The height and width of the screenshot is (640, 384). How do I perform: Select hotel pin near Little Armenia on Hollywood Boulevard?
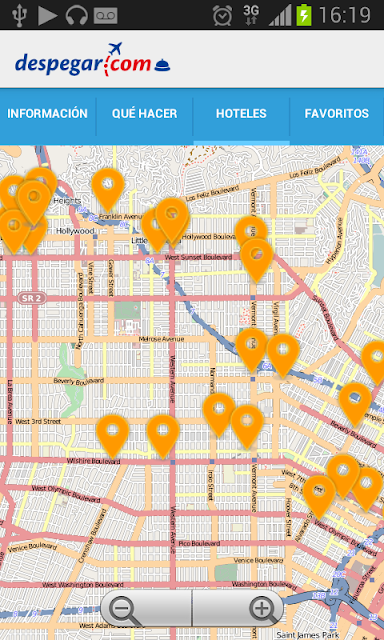tap(172, 220)
